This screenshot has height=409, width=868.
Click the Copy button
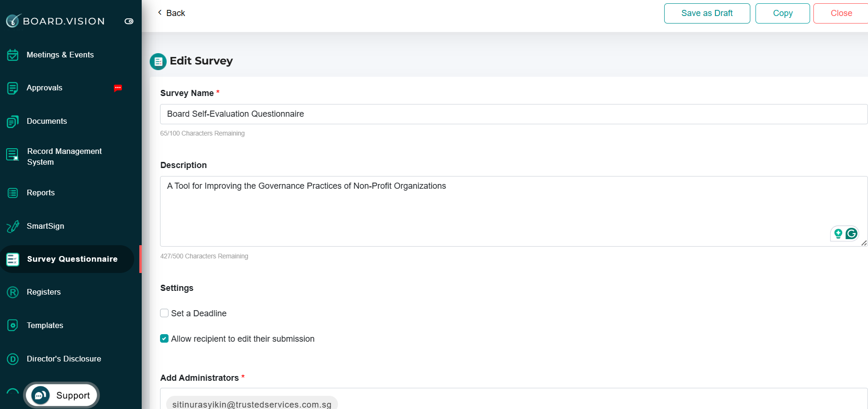click(x=783, y=13)
